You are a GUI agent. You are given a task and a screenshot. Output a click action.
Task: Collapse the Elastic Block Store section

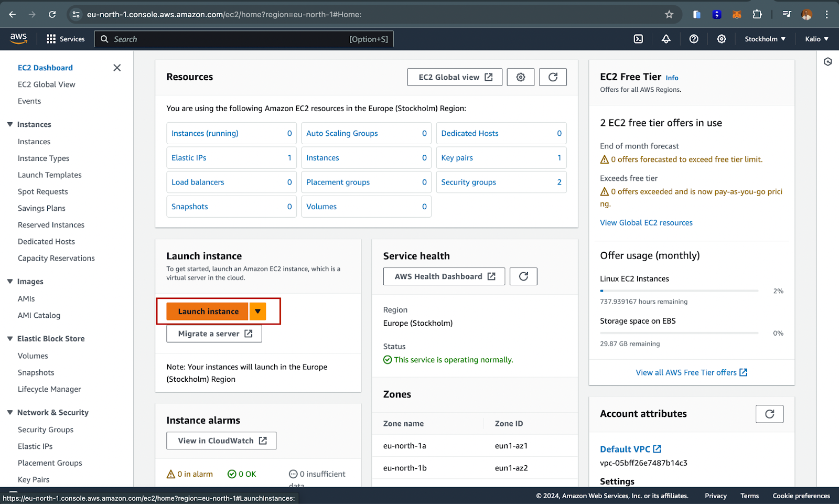click(x=10, y=339)
